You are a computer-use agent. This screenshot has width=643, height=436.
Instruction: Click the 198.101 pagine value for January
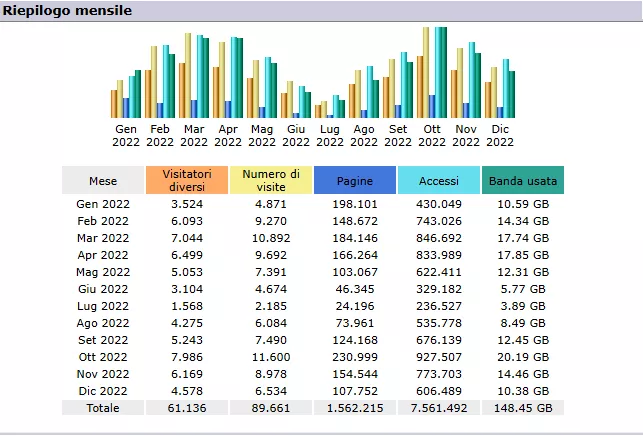coord(355,204)
